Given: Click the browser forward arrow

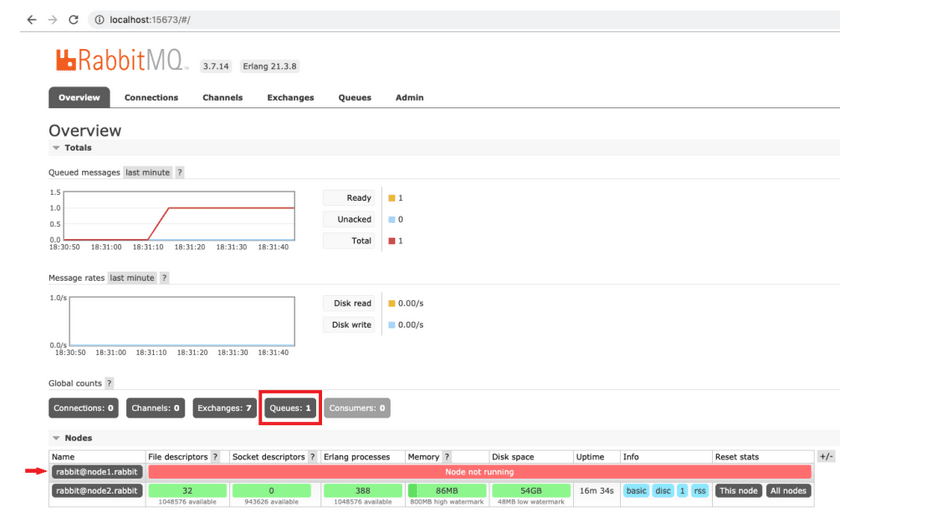Looking at the screenshot, I should pos(53,20).
